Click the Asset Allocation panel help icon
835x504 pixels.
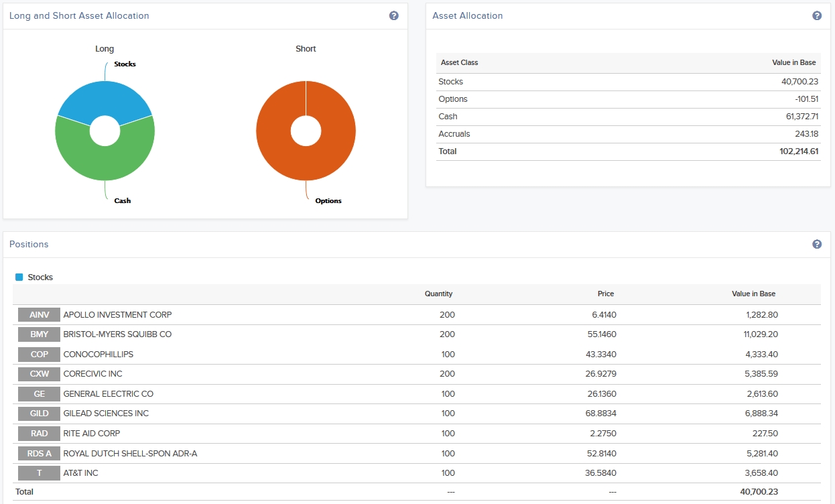[817, 15]
